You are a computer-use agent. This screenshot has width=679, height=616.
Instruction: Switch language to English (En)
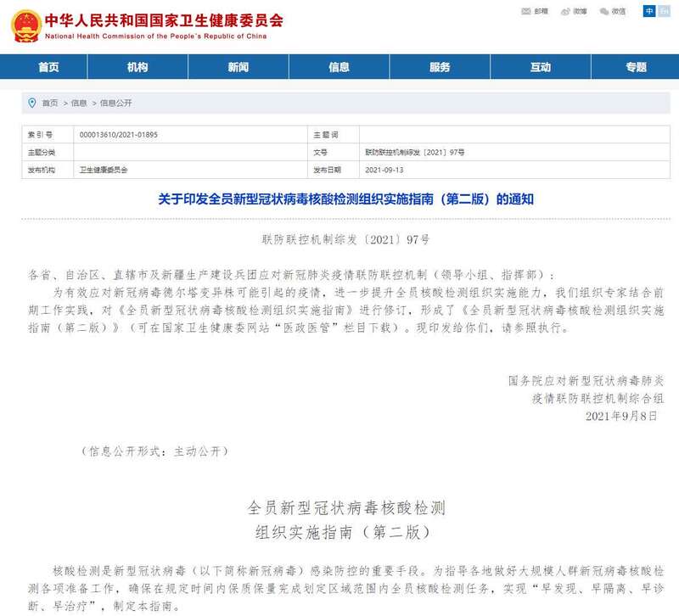664,11
